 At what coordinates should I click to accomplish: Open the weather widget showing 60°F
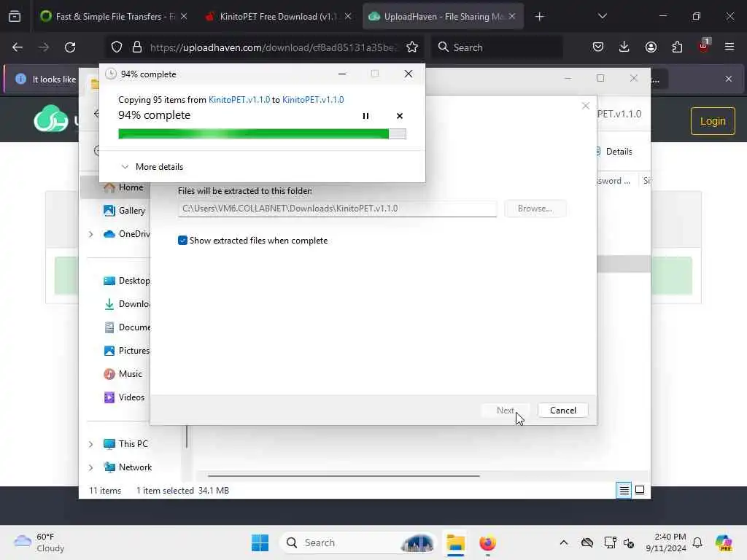click(39, 542)
